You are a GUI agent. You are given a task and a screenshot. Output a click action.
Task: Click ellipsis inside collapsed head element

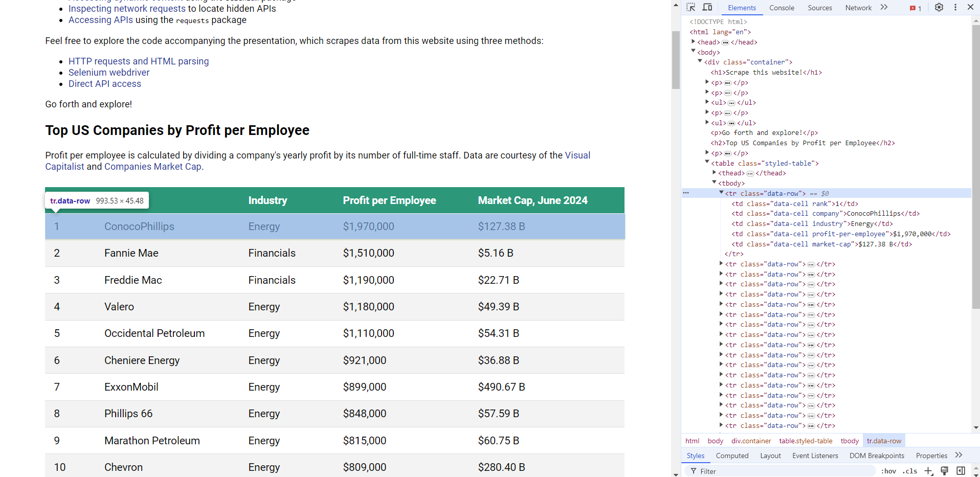coord(725,42)
